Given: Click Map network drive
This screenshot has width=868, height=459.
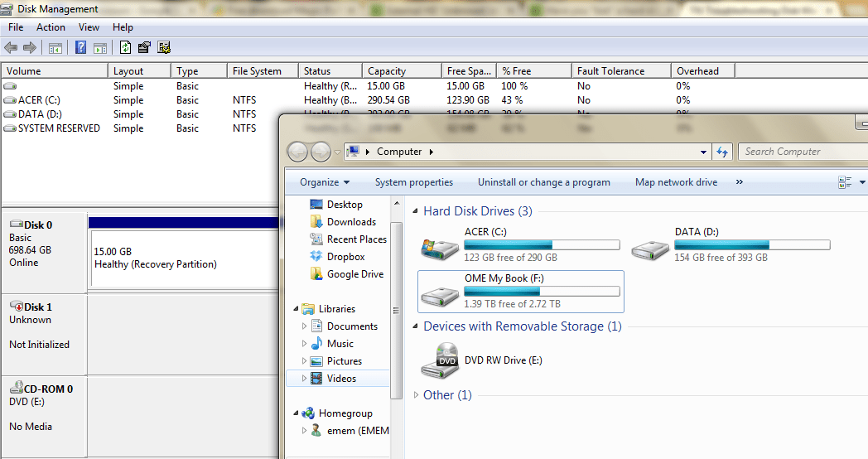Looking at the screenshot, I should 676,182.
